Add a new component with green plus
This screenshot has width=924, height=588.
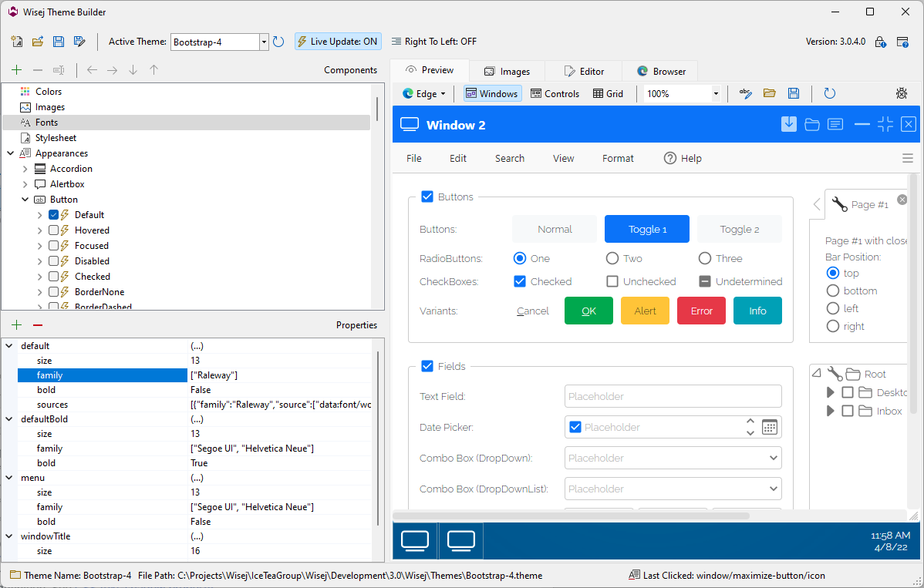pos(16,70)
